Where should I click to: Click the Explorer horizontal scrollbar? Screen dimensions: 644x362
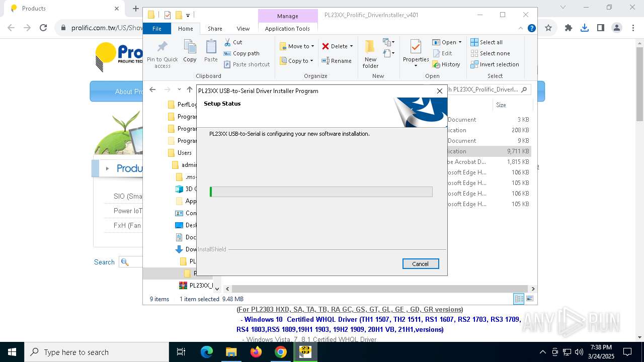379,289
